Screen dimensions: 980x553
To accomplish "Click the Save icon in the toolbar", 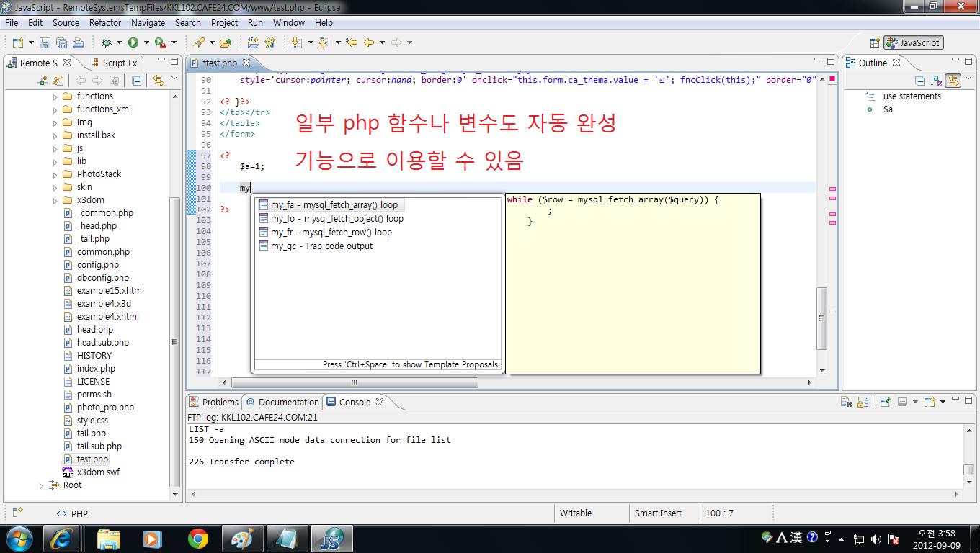I will click(x=45, y=43).
